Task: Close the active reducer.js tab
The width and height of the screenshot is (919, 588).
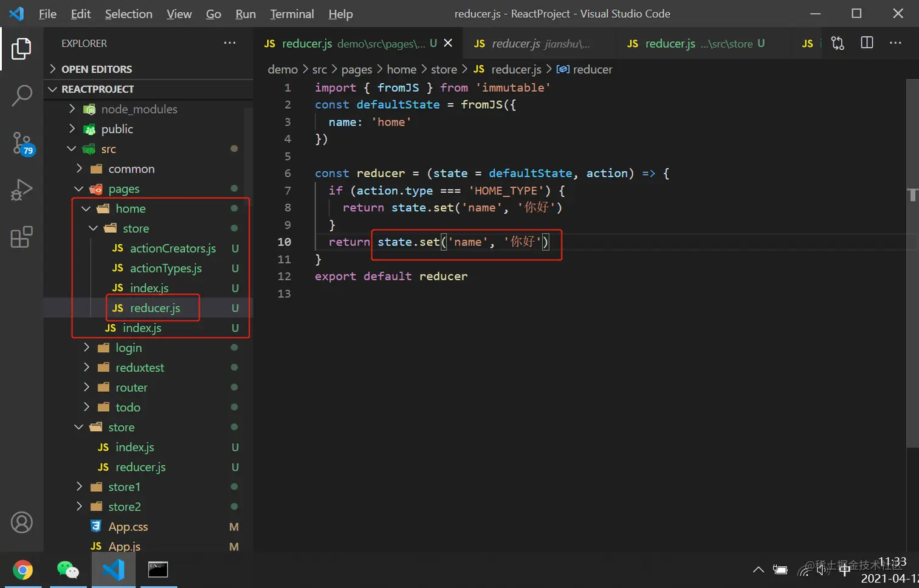Action: click(x=448, y=43)
